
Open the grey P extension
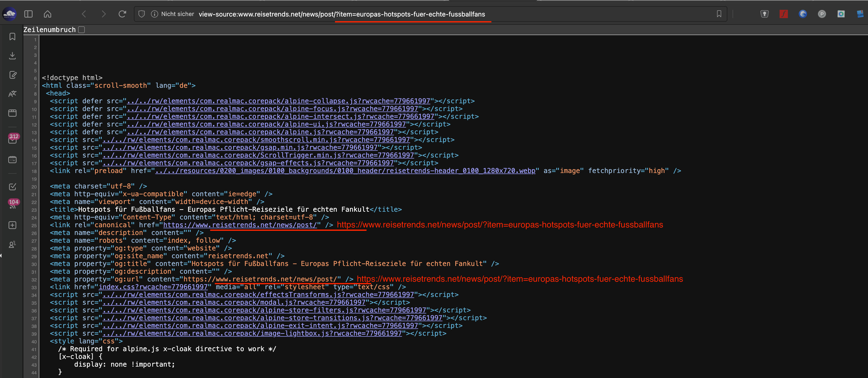[x=822, y=14]
